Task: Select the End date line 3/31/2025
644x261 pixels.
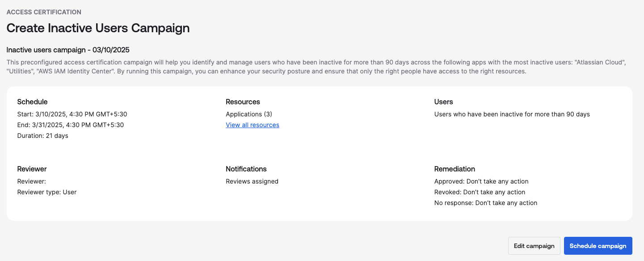Action: [71, 125]
